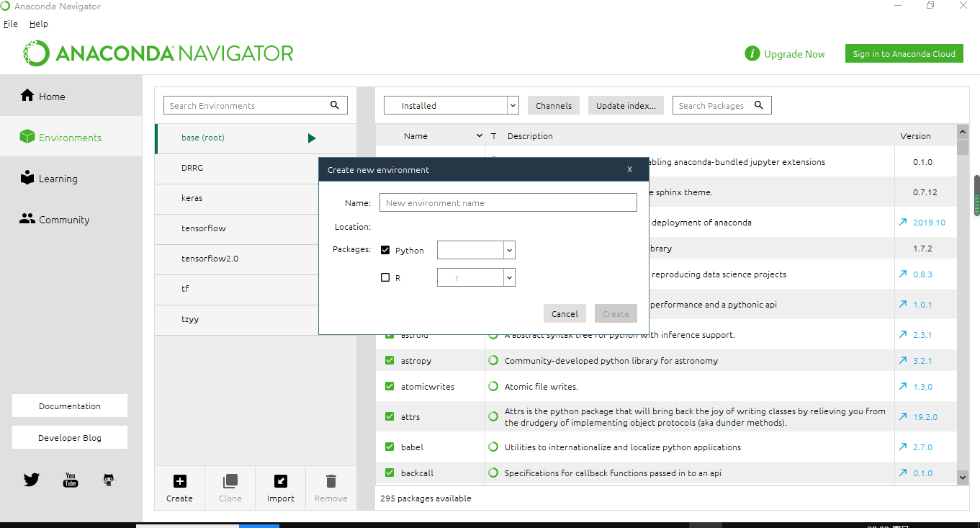The image size is (980, 528).
Task: Click Sign in to Anaconda Cloud
Action: click(904, 54)
